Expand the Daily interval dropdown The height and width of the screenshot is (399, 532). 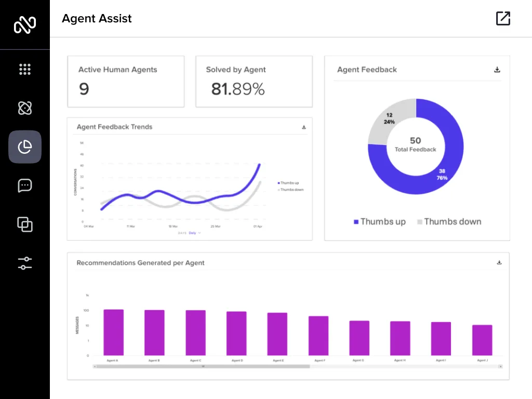pyautogui.click(x=194, y=233)
